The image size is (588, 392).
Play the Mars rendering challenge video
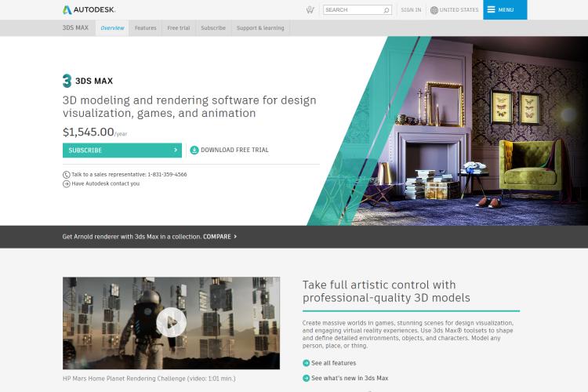coord(171,322)
